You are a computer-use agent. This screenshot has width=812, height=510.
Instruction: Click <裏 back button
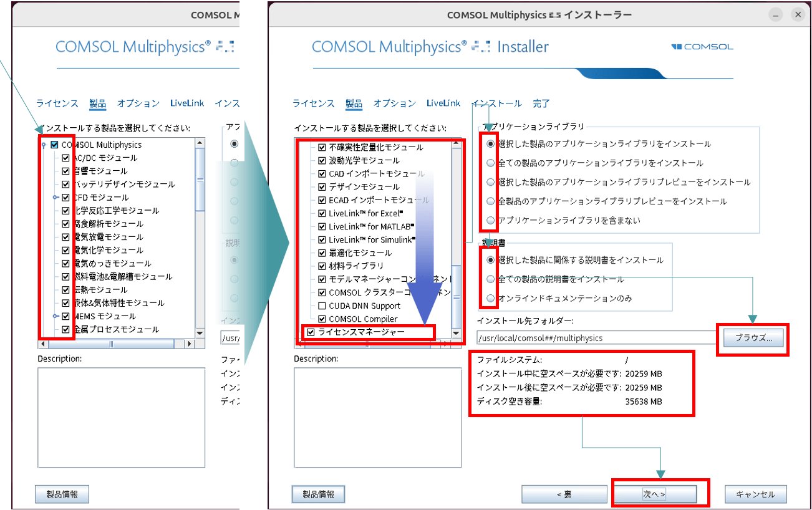coord(564,494)
